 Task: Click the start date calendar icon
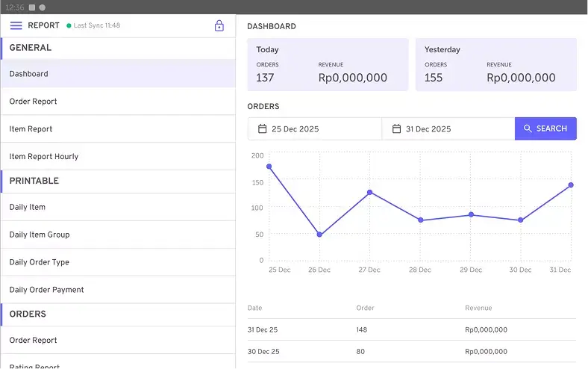coord(262,128)
